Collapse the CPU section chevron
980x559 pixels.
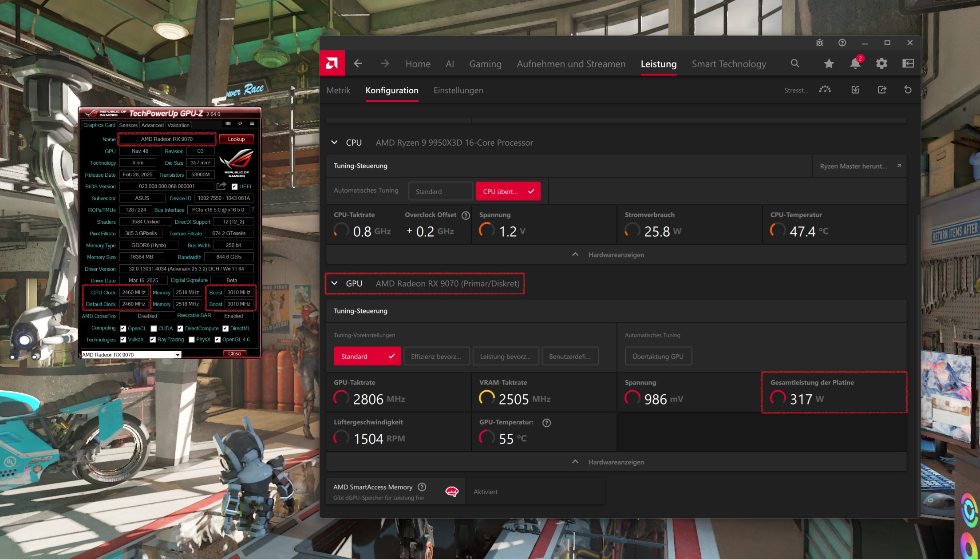(335, 143)
